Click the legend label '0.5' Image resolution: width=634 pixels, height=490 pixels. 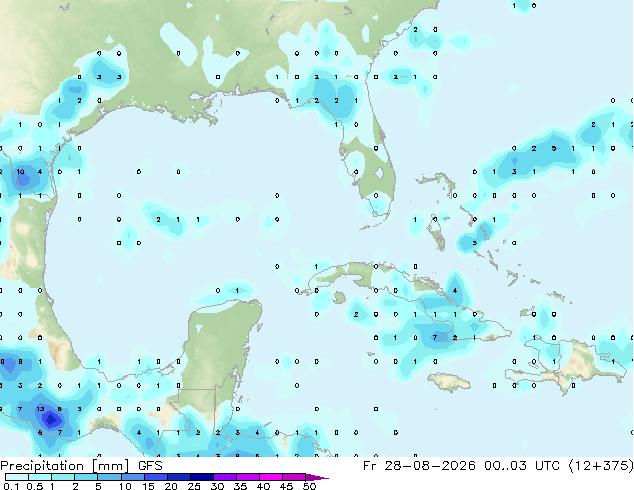pyautogui.click(x=35, y=486)
